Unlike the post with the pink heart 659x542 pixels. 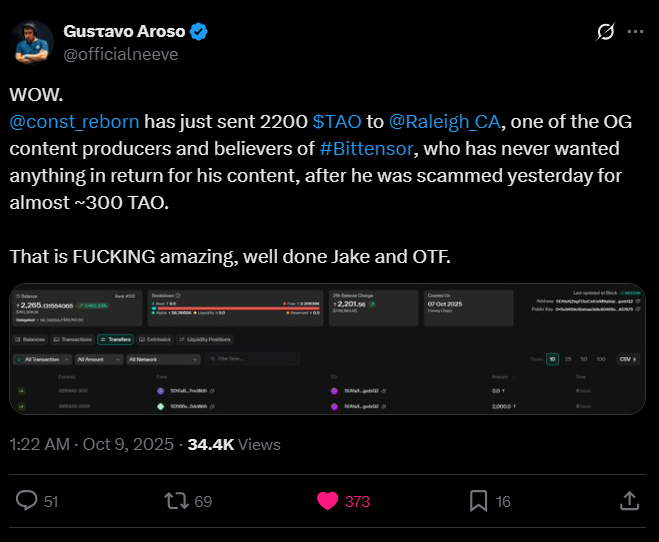click(x=327, y=501)
